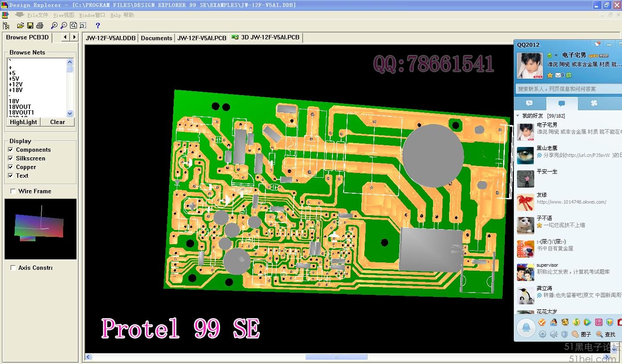Toggle the design manager panel icon
Viewport: 622px width, 364px height.
click(x=6, y=26)
